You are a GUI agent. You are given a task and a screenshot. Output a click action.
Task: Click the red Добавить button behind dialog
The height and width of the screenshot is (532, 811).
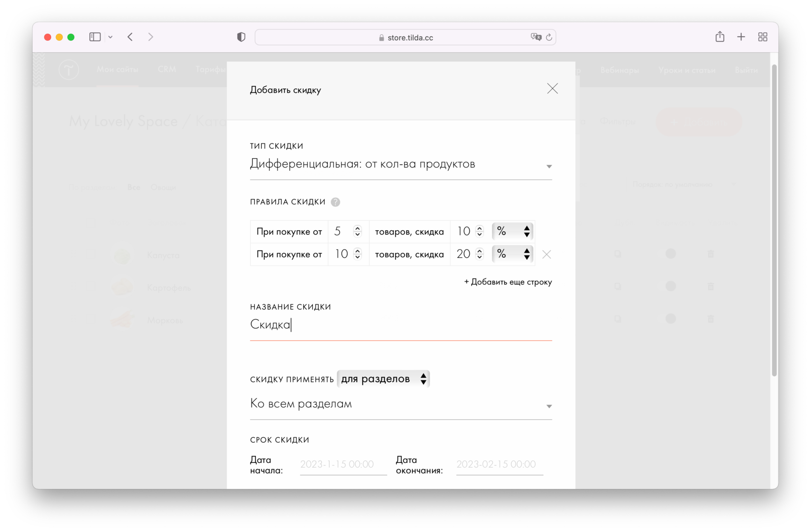tap(699, 122)
